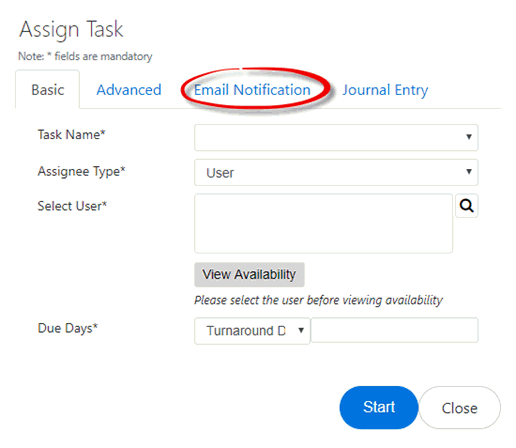Expand the Assignee Type dropdown showing User

coord(336,172)
